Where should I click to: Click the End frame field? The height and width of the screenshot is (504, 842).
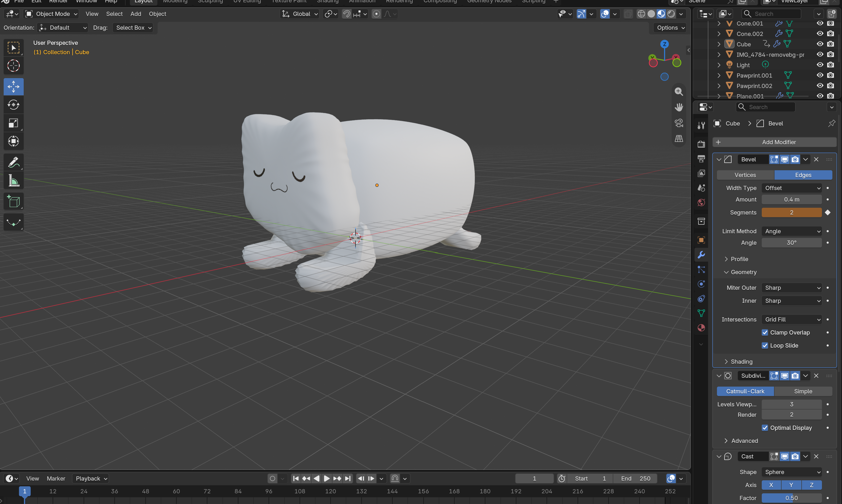(x=635, y=478)
